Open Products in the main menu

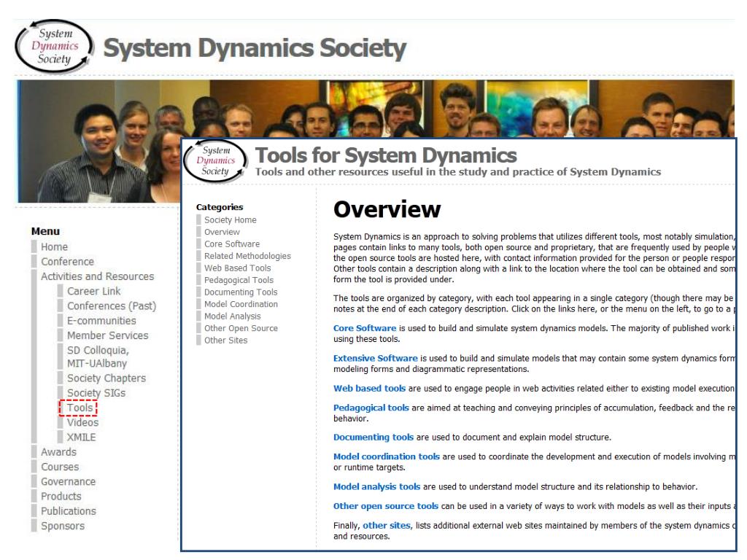pos(61,496)
